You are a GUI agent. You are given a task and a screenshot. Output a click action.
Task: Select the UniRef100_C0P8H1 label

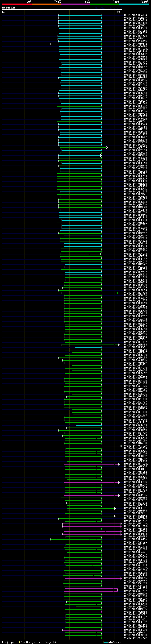[x=135, y=306]
